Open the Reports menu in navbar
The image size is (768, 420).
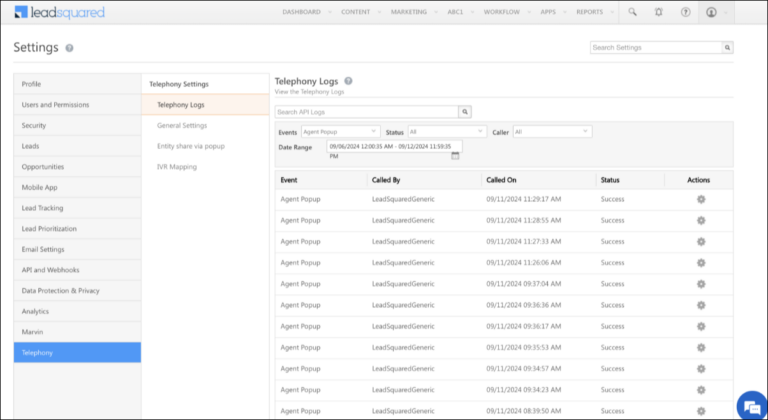click(589, 12)
